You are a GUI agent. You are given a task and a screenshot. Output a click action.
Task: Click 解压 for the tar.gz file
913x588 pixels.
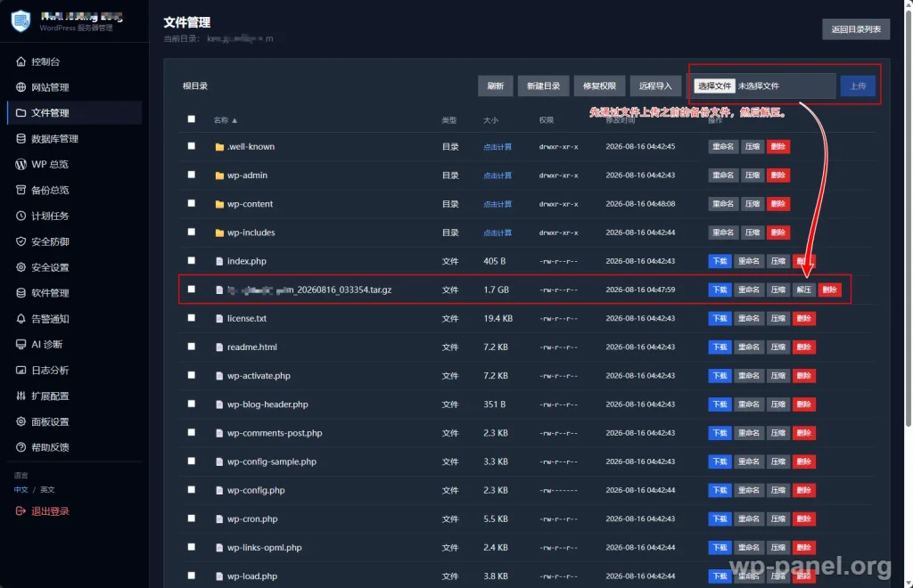coord(804,290)
